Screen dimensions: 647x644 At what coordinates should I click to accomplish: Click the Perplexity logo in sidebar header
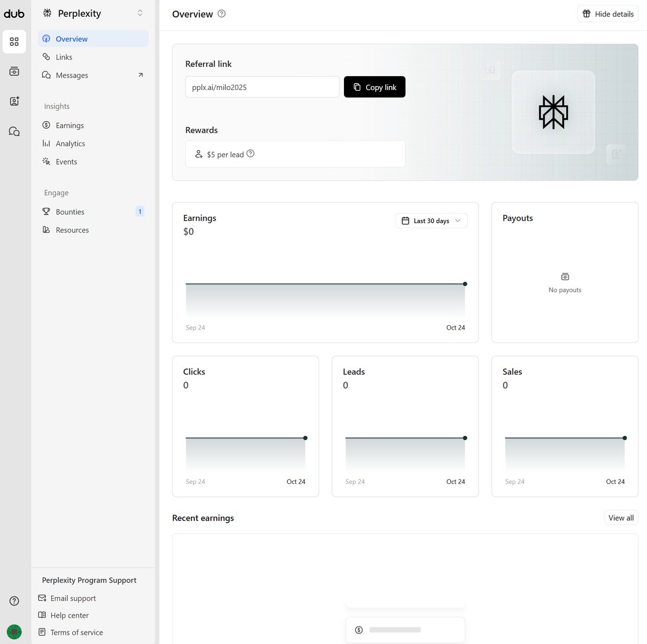pos(47,13)
